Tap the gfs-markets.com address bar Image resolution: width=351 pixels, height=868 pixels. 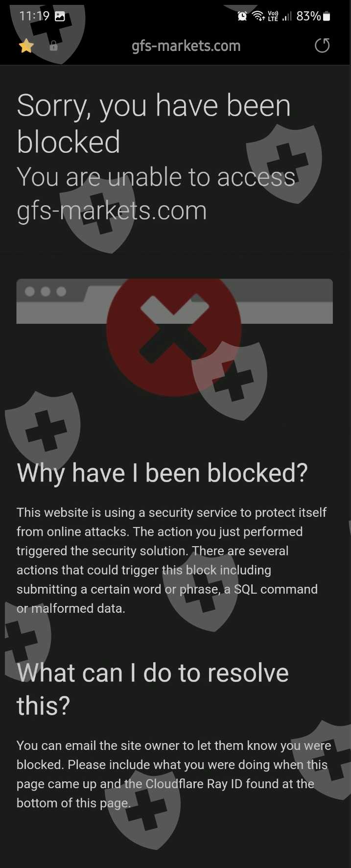(186, 46)
